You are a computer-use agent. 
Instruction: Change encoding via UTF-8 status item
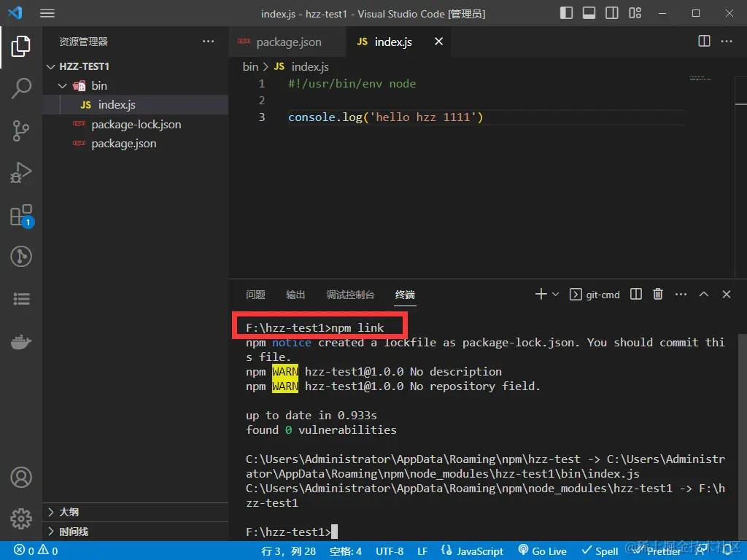[390, 551]
